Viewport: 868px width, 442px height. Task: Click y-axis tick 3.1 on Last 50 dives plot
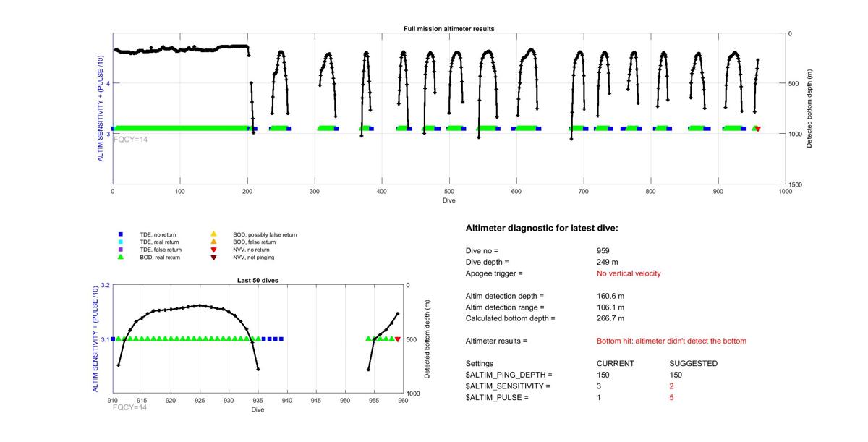pyautogui.click(x=104, y=339)
